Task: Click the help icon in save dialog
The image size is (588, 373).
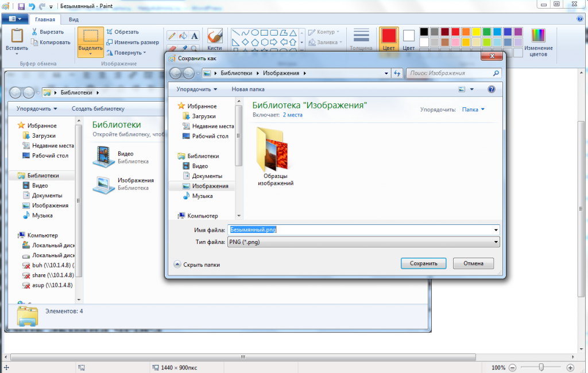Action: pyautogui.click(x=492, y=89)
